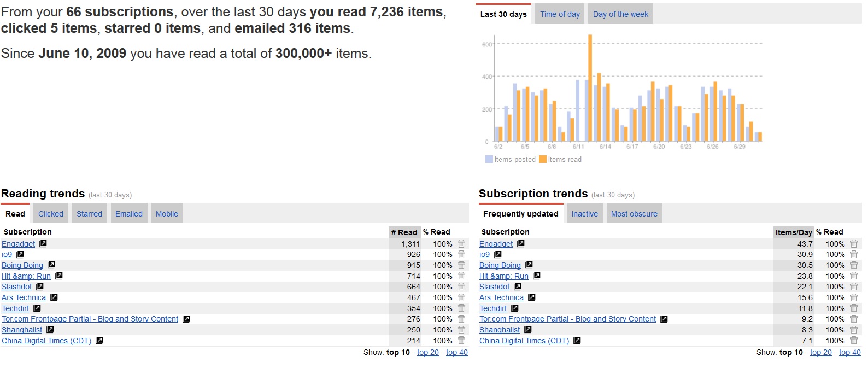The height and width of the screenshot is (368, 868).
Task: View the Inactive subscriptions tab
Action: tap(585, 214)
